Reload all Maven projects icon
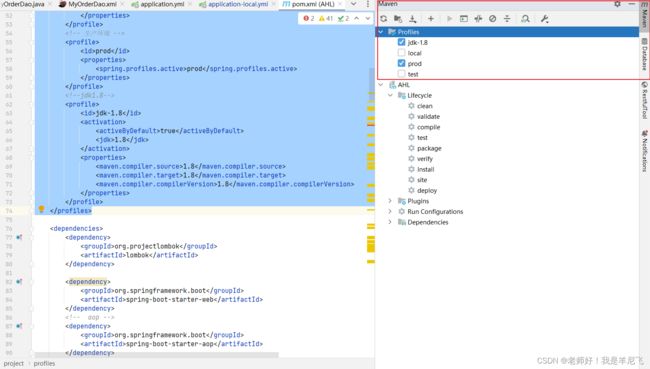The width and height of the screenshot is (650, 369). click(x=383, y=19)
